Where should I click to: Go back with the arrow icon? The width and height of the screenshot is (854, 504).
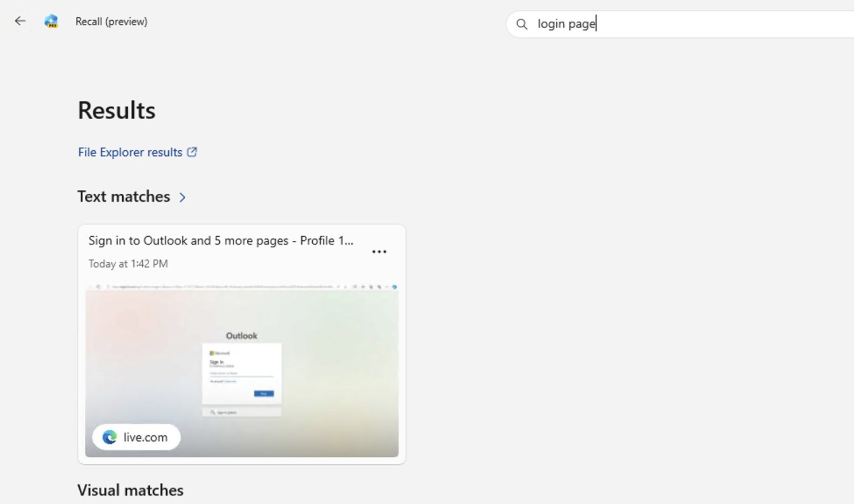click(x=20, y=21)
